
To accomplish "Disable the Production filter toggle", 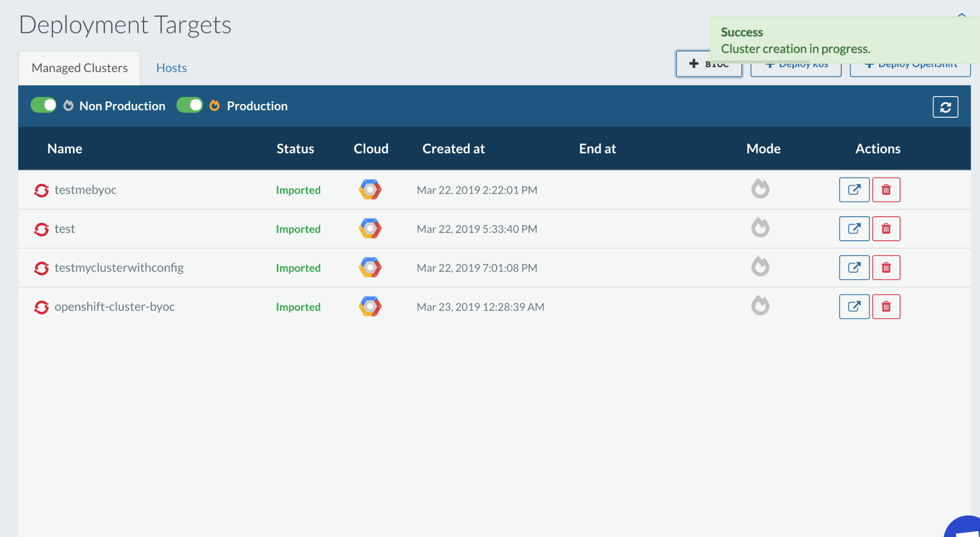I will (190, 105).
